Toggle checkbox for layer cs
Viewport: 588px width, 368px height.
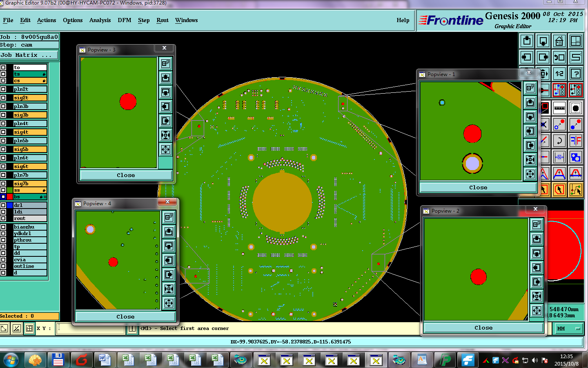3,81
